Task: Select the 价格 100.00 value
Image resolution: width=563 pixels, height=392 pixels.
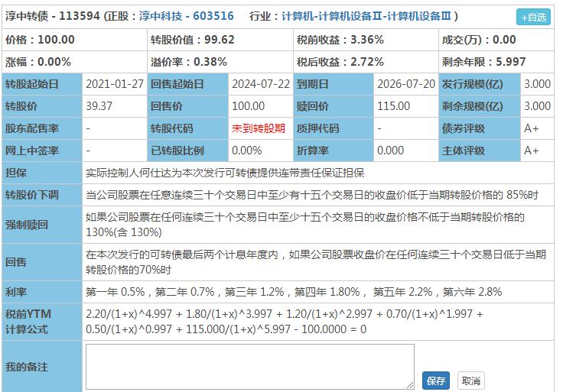Action: [x=56, y=40]
